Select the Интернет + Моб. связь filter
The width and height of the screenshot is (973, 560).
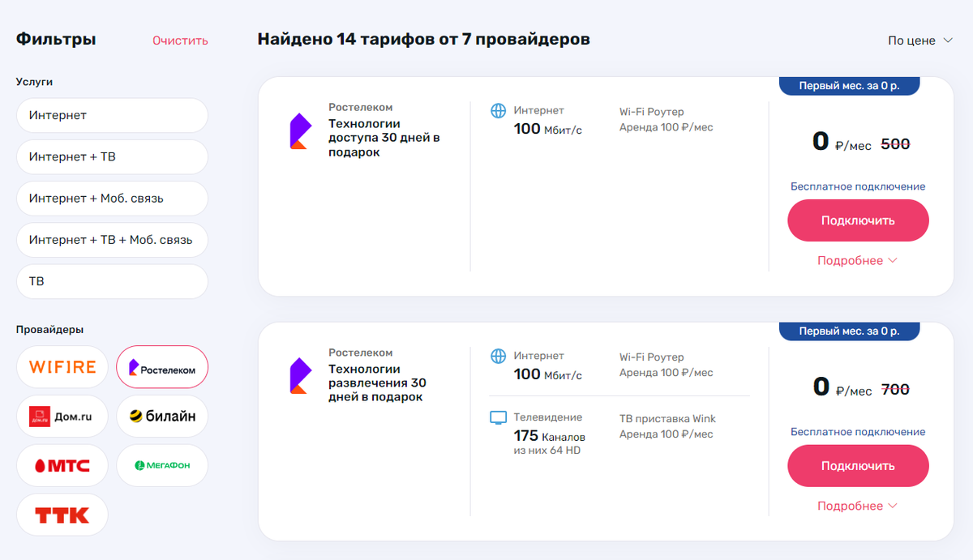pos(112,198)
